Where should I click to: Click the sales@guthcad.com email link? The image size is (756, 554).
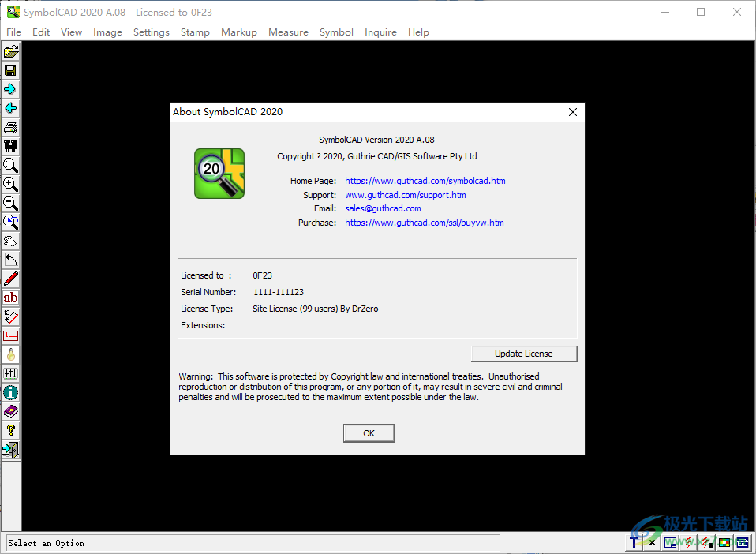tap(383, 208)
